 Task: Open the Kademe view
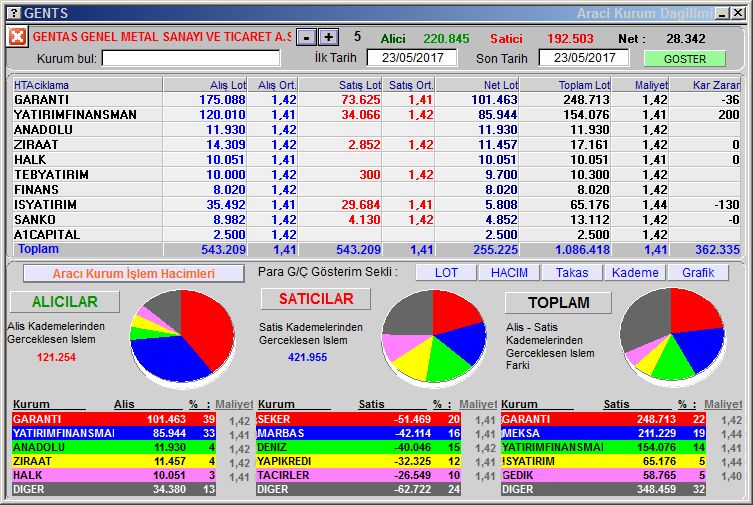tap(635, 272)
